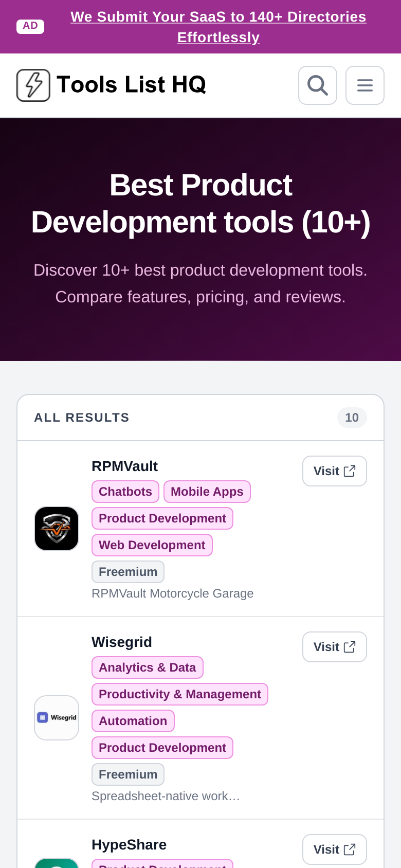The image size is (401, 868).
Task: Select the Automation tag on Wisegrid
Action: coord(133,721)
